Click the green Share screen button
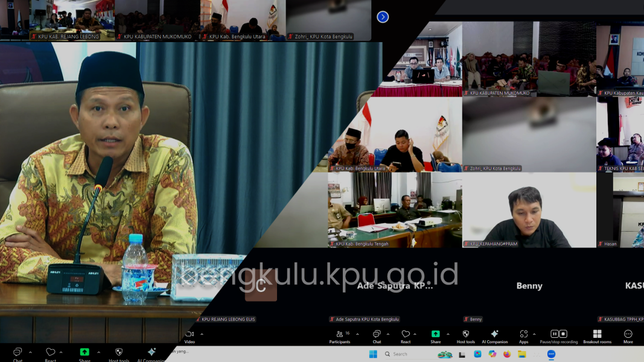 click(435, 334)
